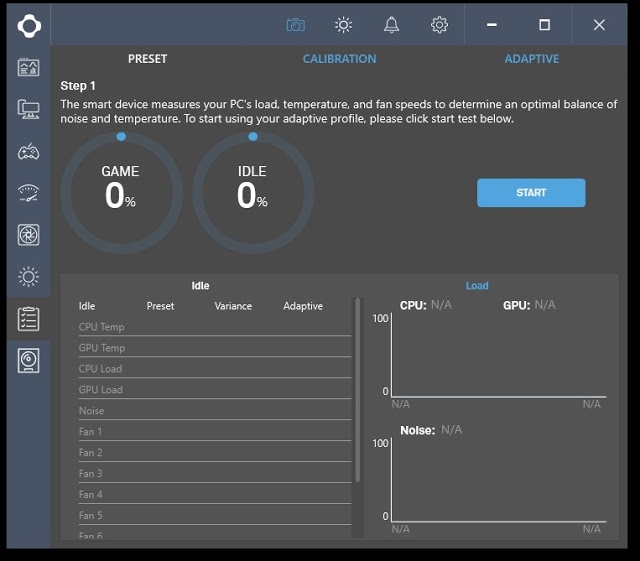
Task: Switch to the CALIBRATION tab
Action: [339, 59]
